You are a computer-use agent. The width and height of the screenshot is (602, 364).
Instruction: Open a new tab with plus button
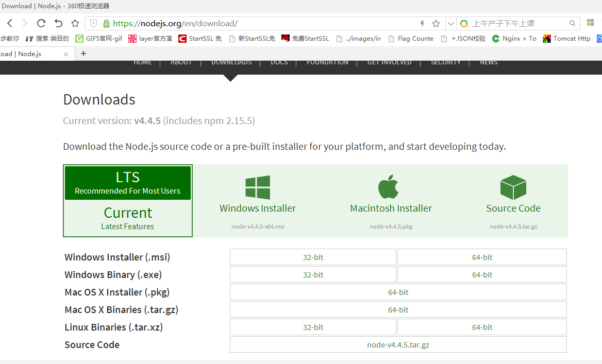83,54
